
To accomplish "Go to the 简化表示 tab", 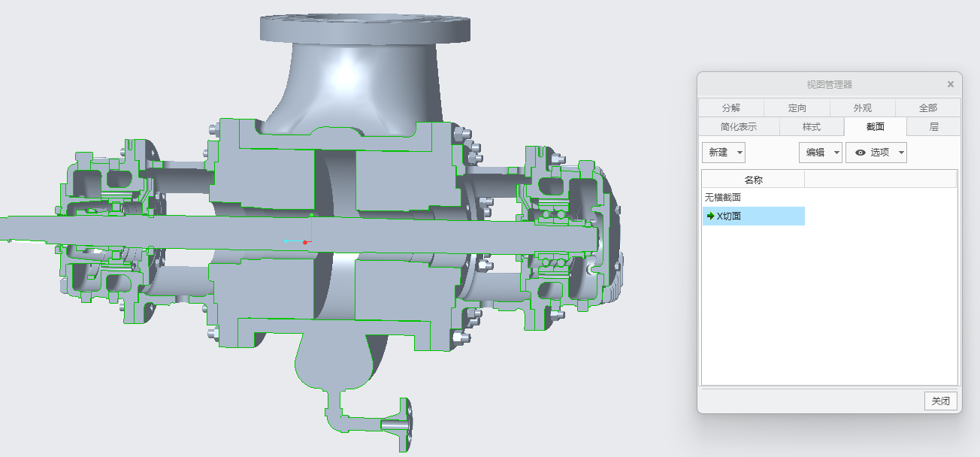I will coord(738,127).
